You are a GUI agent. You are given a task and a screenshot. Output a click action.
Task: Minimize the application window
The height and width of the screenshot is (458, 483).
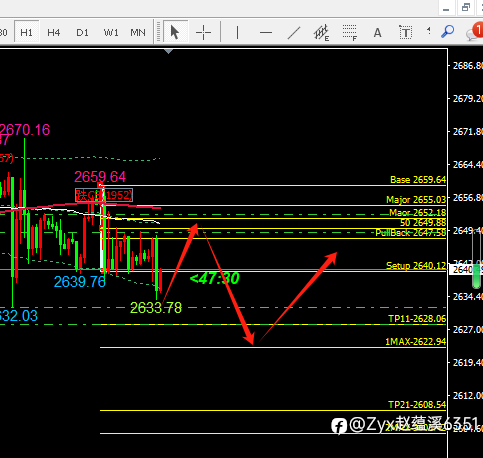coord(446,8)
